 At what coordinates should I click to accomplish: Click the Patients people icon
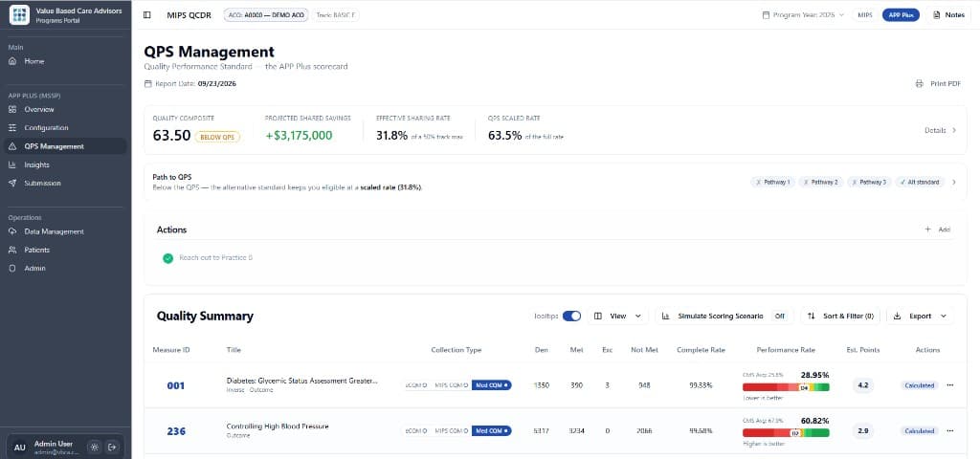(12, 250)
